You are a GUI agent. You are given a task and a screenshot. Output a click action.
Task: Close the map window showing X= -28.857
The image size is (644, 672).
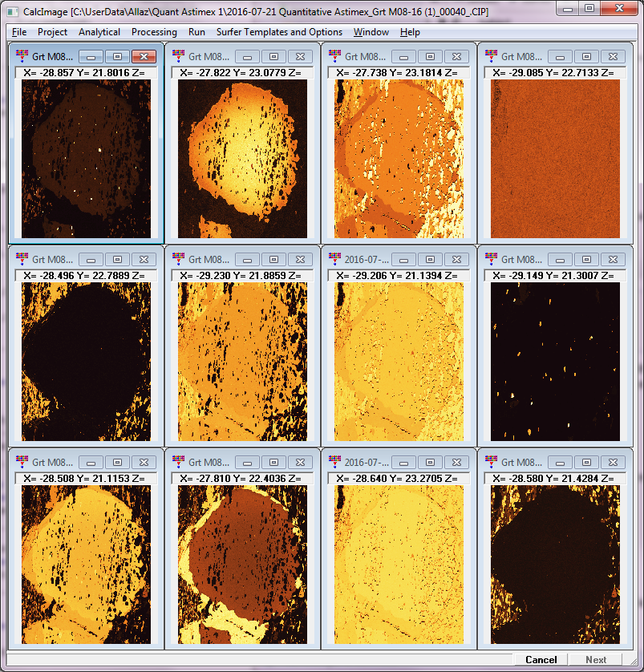point(143,56)
